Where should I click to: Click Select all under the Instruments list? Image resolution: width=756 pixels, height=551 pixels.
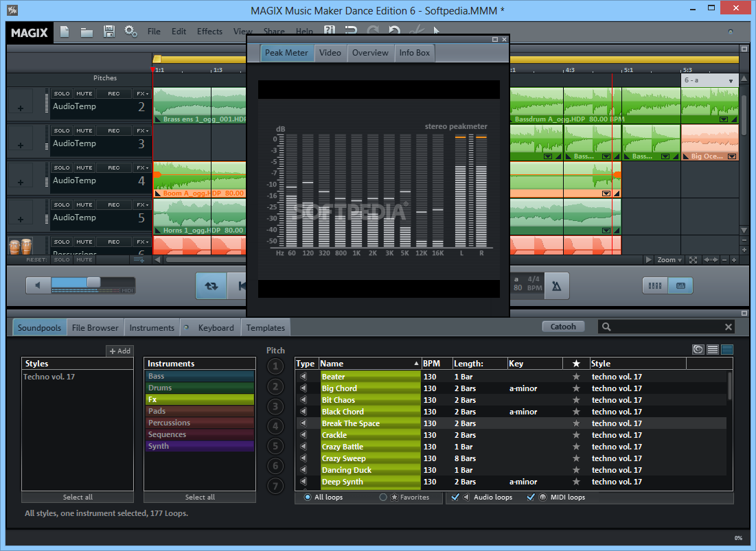click(x=200, y=497)
